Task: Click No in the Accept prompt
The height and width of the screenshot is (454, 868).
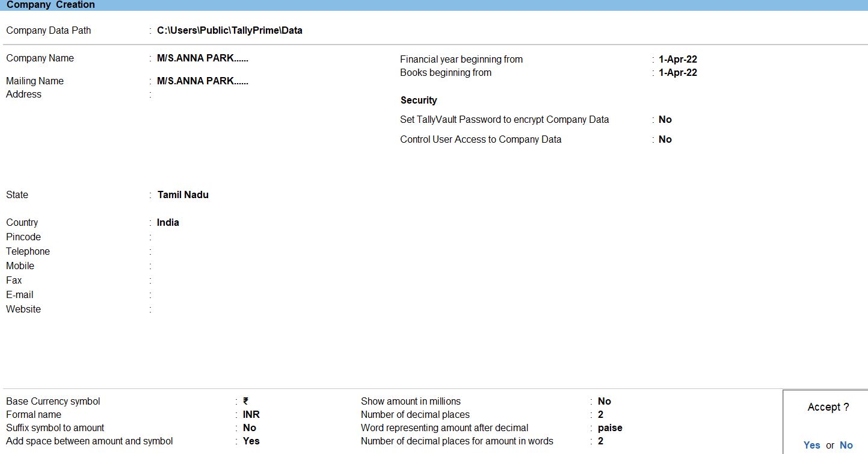Action: pos(846,445)
